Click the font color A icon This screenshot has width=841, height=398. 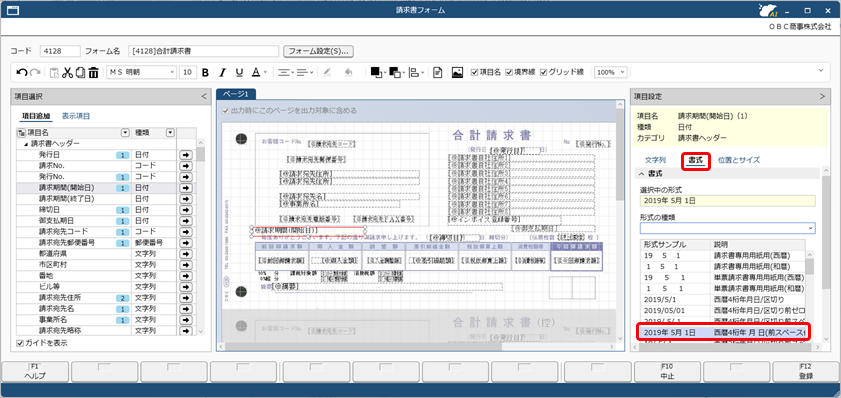click(x=256, y=72)
